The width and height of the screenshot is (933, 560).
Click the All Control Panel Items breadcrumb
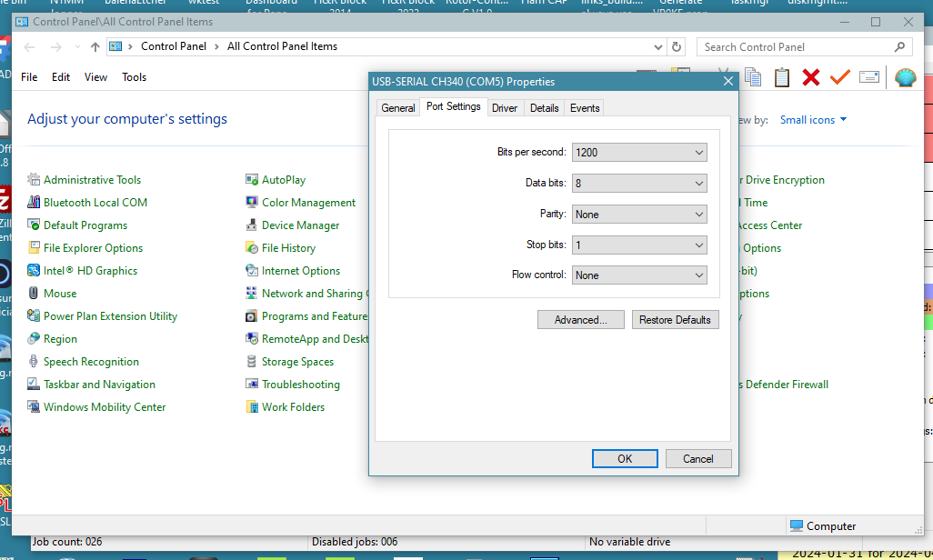pos(282,46)
